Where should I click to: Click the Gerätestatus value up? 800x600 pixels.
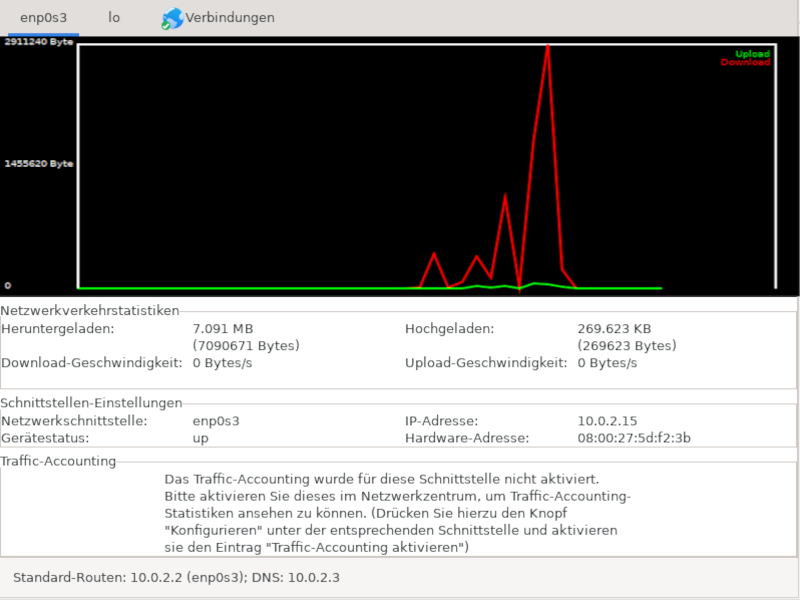point(201,438)
